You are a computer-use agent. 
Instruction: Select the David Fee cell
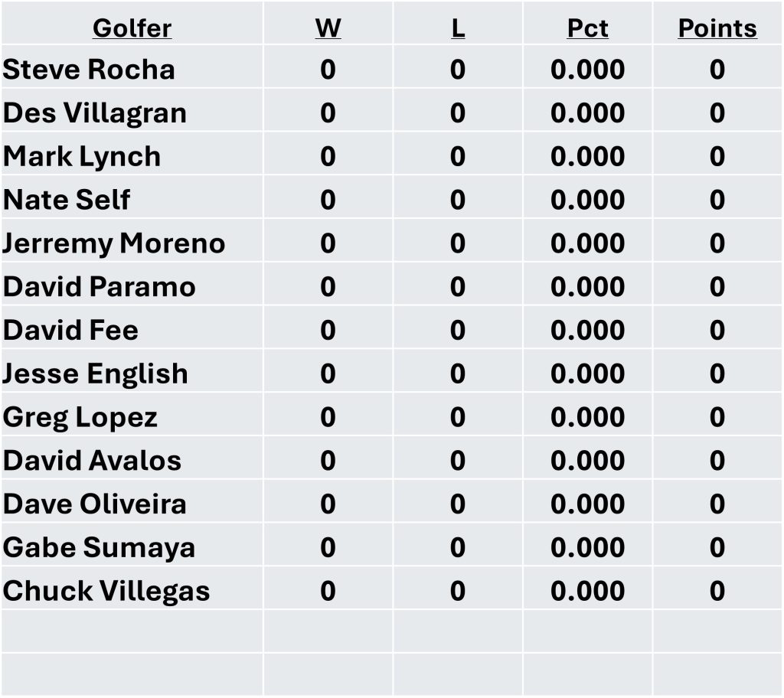[71, 331]
